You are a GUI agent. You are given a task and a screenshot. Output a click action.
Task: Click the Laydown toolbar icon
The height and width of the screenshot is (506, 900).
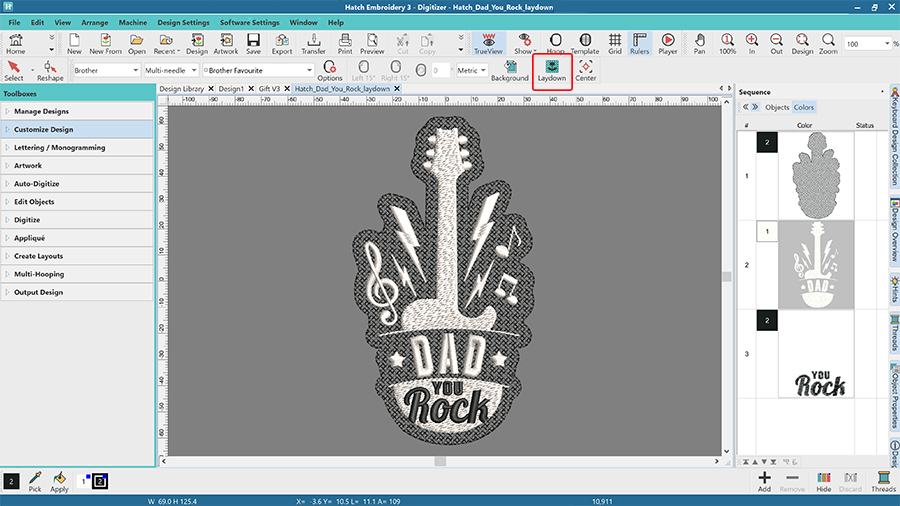[551, 69]
